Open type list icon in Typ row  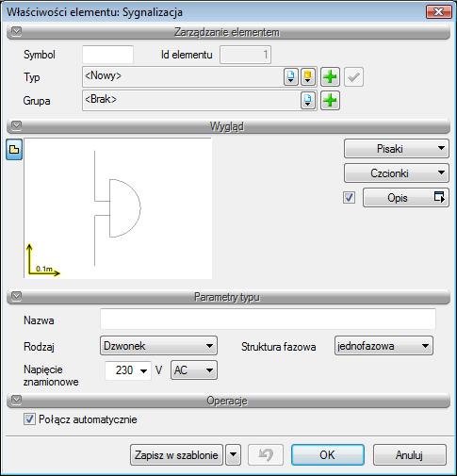(290, 76)
